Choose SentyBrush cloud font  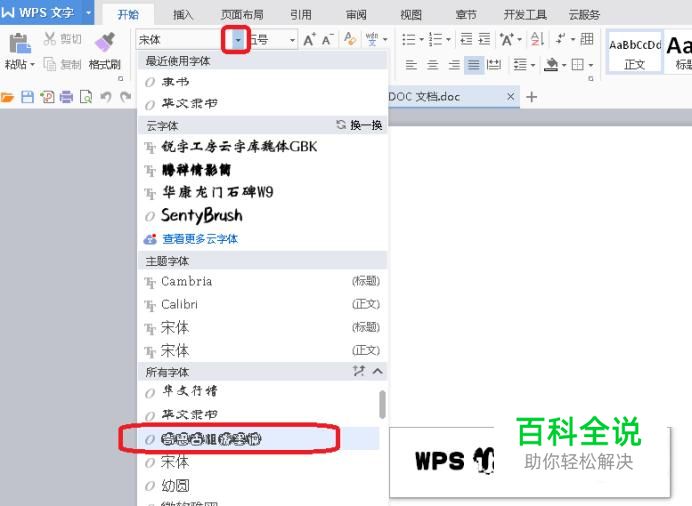pyautogui.click(x=262, y=216)
